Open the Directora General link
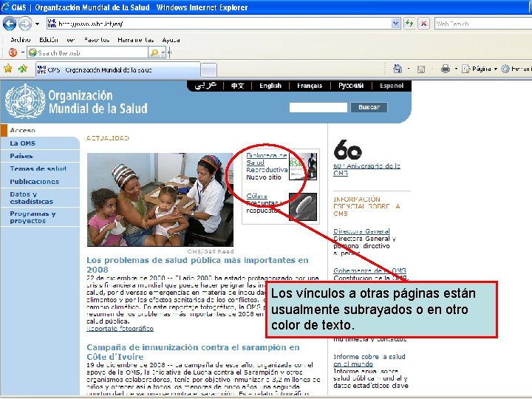This screenshot has height=399, width=532. [361, 231]
